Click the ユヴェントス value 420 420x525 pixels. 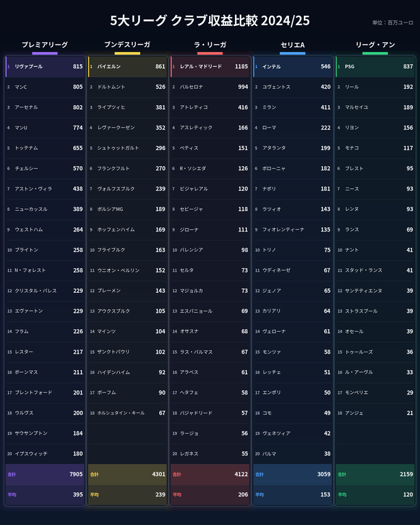coord(326,87)
